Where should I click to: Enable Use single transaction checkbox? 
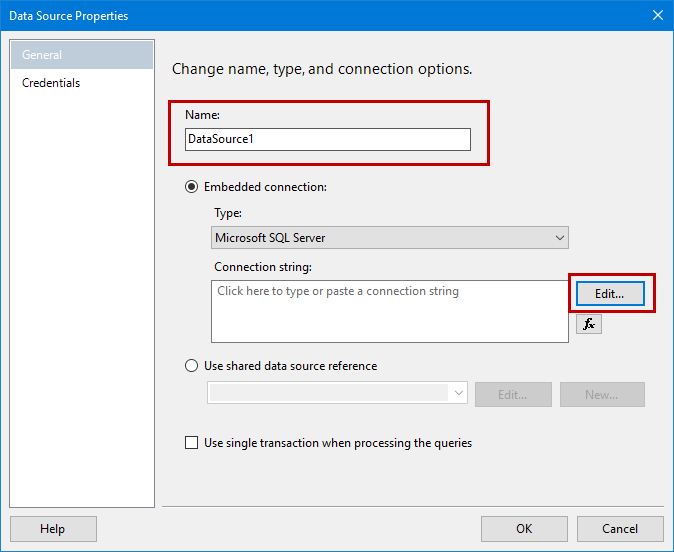pos(191,443)
